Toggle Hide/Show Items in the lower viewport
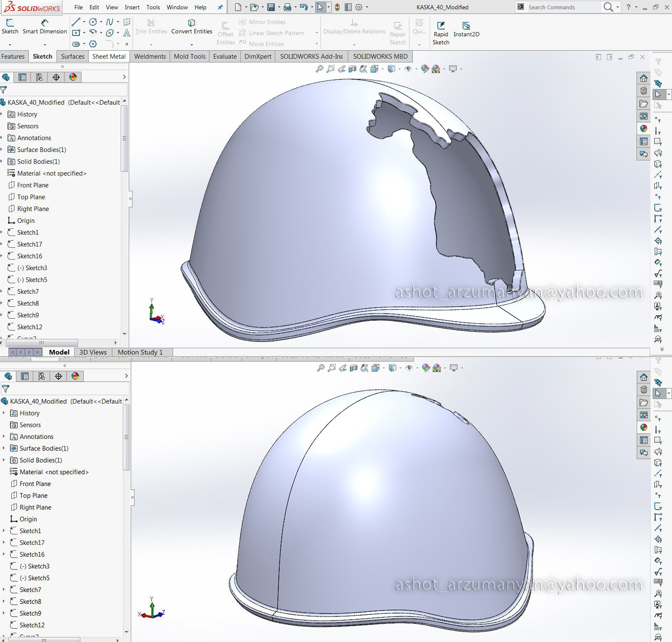Image resolution: width=672 pixels, height=642 pixels. point(409,368)
